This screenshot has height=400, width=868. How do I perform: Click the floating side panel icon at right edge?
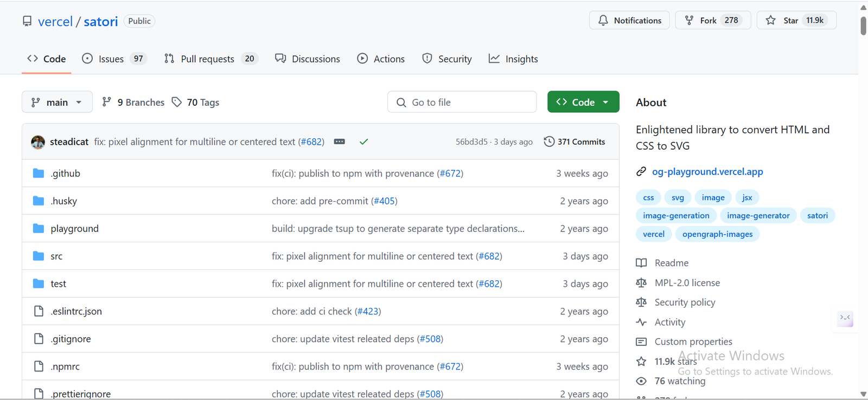point(845,318)
